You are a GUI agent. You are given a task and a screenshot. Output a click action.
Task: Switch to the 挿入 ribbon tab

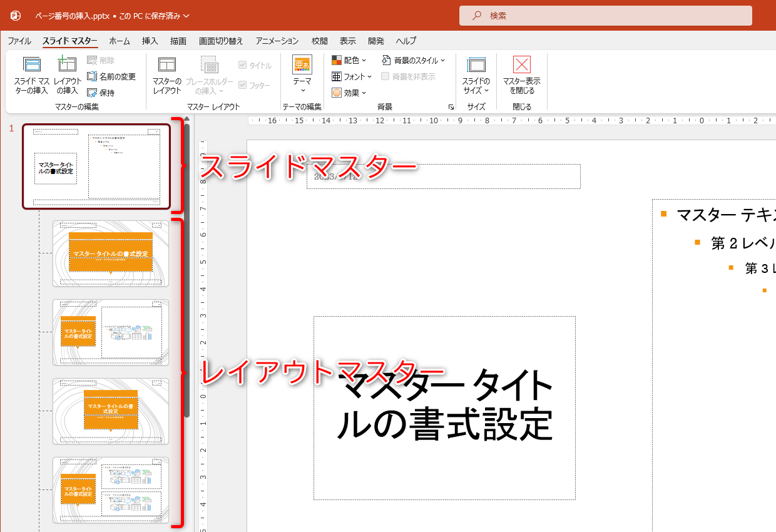149,41
